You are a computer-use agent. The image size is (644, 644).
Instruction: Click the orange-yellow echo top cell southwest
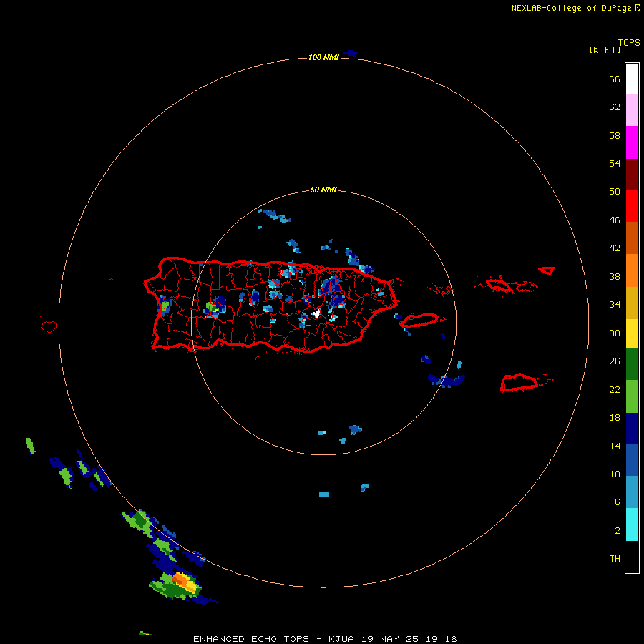coord(184,582)
